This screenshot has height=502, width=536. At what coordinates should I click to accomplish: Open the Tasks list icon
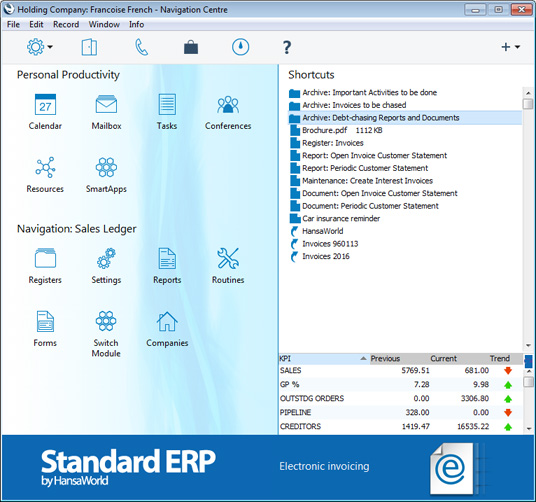pos(167,105)
